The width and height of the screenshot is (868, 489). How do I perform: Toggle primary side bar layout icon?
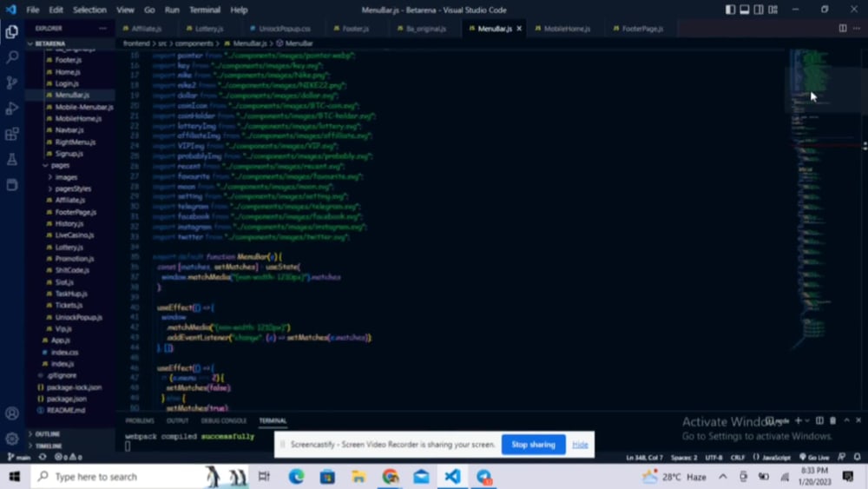730,10
